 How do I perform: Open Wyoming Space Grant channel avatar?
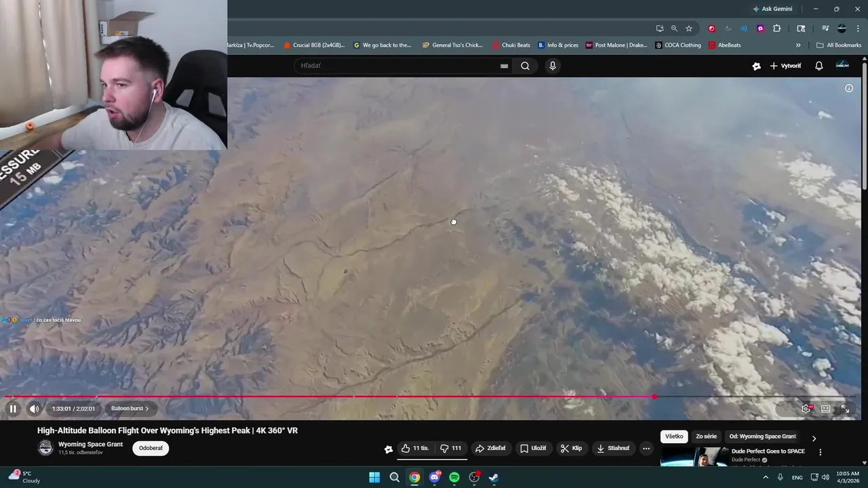[45, 448]
